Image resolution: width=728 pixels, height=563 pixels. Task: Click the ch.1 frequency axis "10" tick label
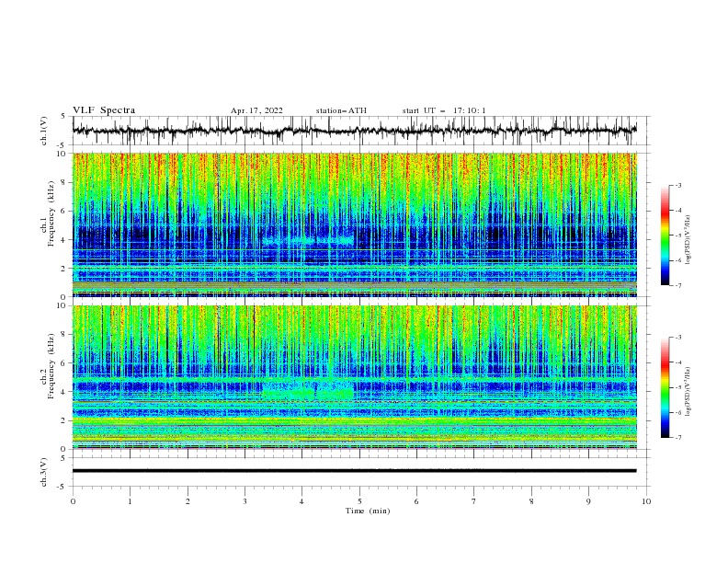click(x=63, y=154)
